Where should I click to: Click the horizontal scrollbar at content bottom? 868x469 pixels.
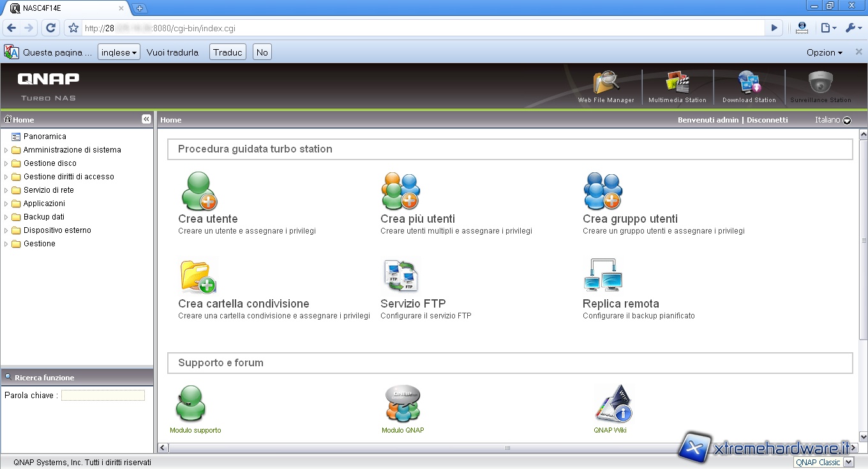(x=507, y=448)
